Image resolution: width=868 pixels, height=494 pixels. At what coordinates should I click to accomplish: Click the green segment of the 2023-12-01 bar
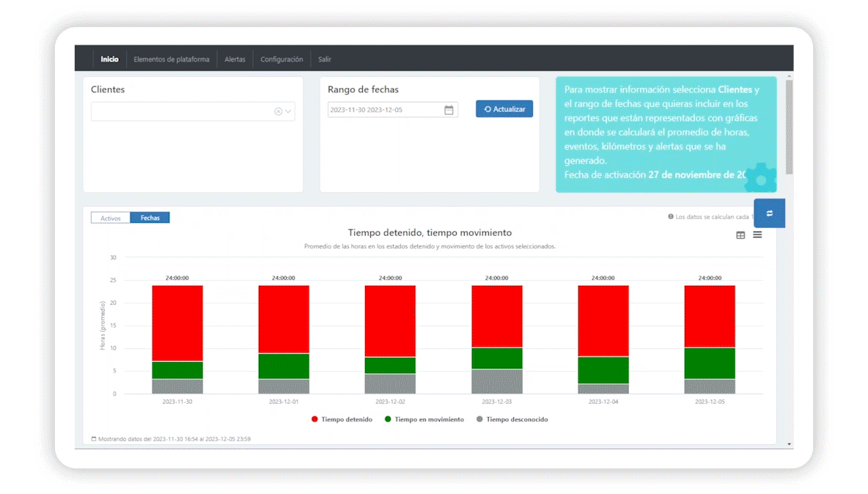pyautogui.click(x=284, y=366)
